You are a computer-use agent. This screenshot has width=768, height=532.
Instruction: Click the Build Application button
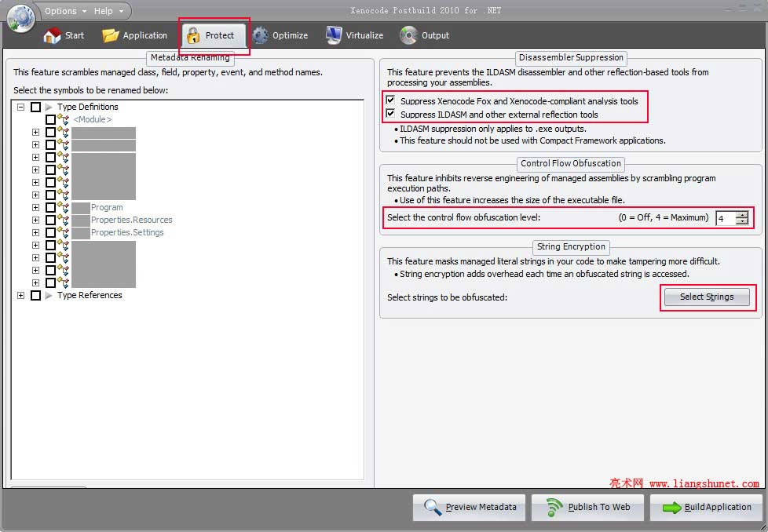click(x=706, y=508)
